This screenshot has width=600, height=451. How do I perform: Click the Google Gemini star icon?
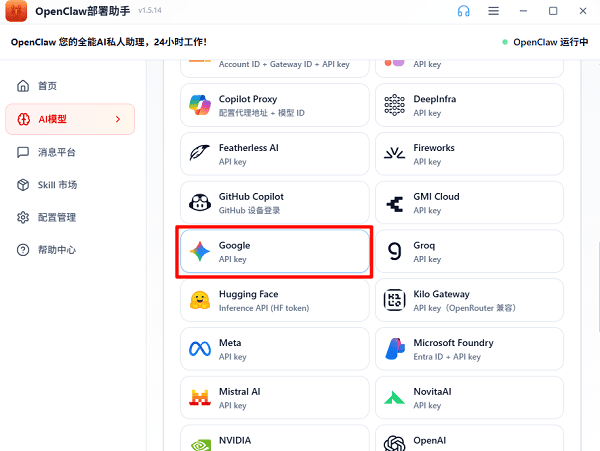(x=200, y=251)
